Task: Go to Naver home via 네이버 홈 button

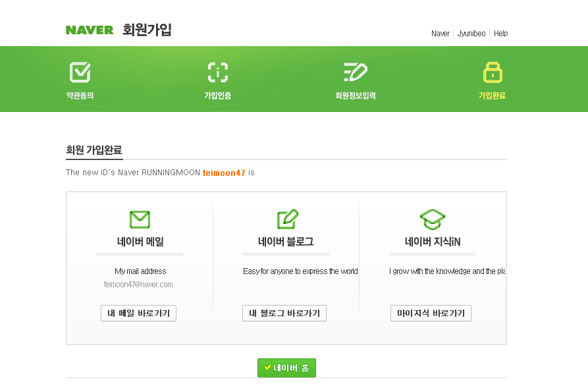Action: pos(286,368)
